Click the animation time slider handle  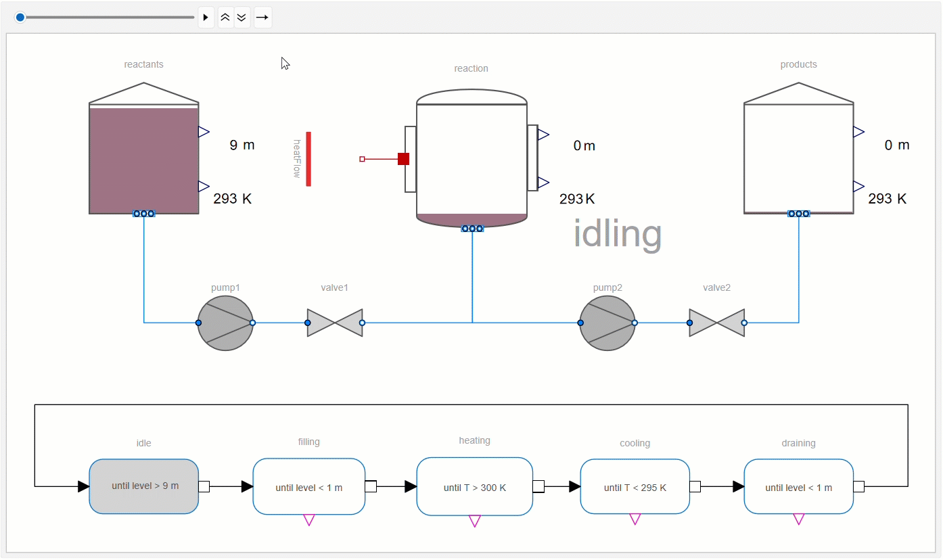tap(20, 18)
